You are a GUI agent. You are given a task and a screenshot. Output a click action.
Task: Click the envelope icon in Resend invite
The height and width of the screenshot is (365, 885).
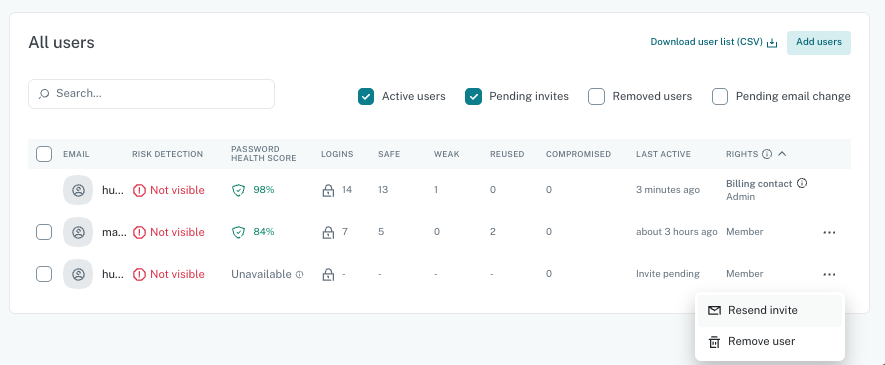(714, 311)
